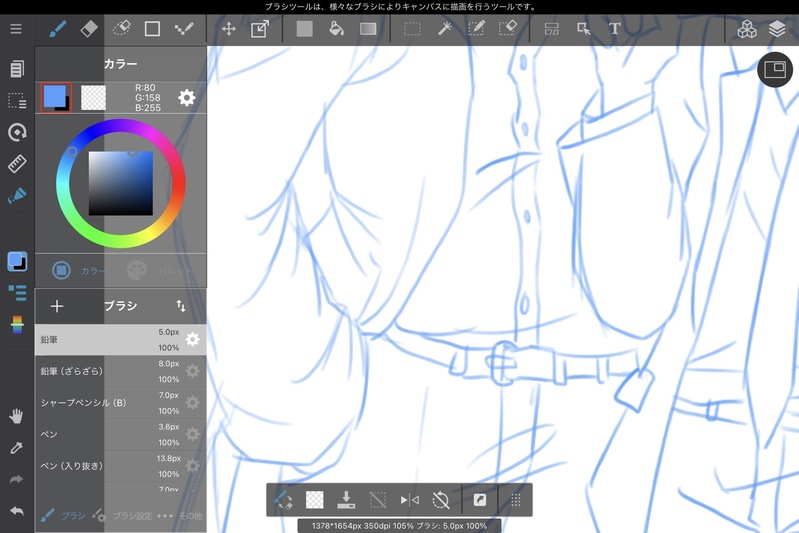Select the シャープペンシル (B) brush

pyautogui.click(x=120, y=403)
